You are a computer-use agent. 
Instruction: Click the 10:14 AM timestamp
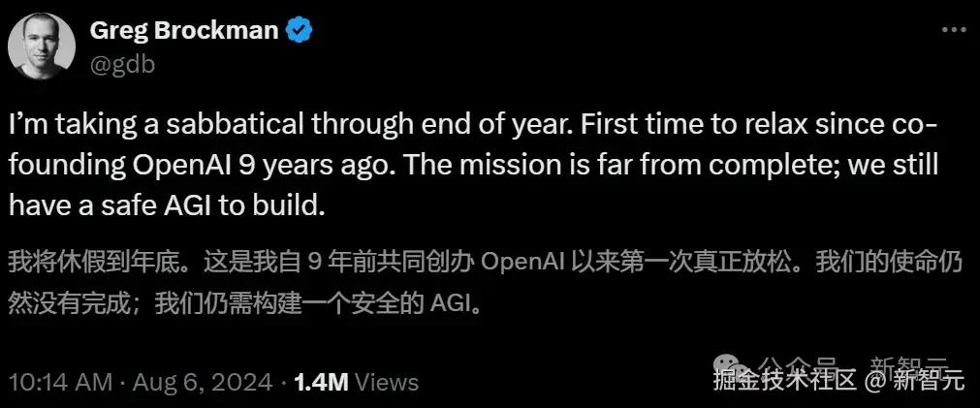click(x=59, y=382)
